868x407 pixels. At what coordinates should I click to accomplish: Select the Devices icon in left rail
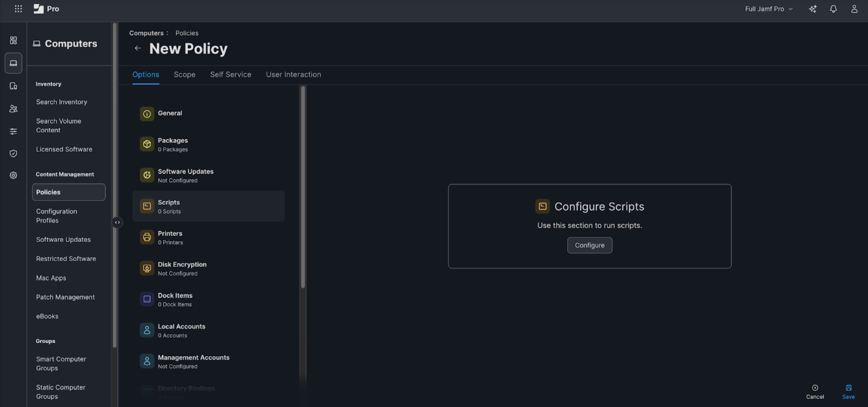(13, 86)
